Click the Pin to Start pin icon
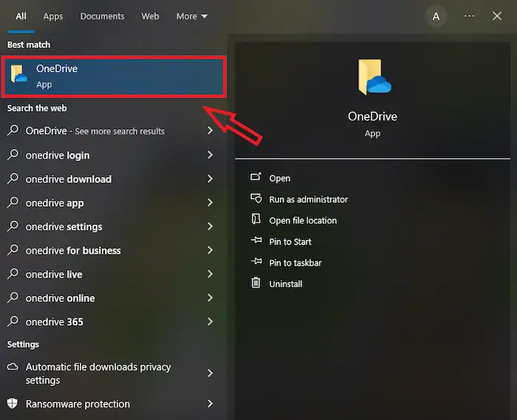This screenshot has height=420, width=517. pyautogui.click(x=256, y=241)
